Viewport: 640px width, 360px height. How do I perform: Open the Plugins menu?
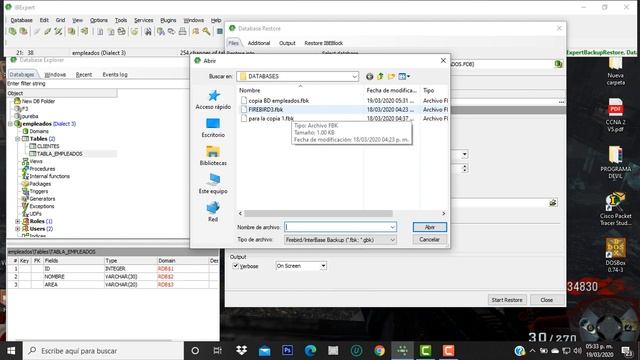pyautogui.click(x=168, y=20)
